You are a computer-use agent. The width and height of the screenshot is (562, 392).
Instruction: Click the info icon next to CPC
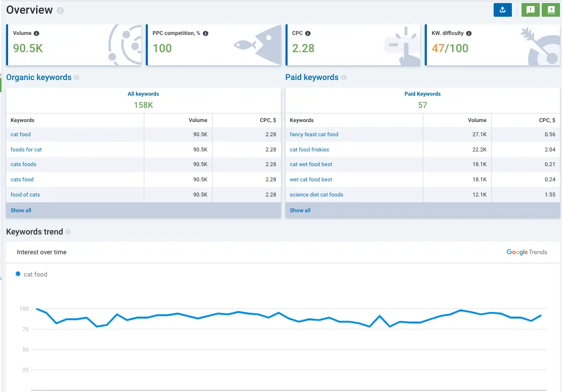[308, 33]
